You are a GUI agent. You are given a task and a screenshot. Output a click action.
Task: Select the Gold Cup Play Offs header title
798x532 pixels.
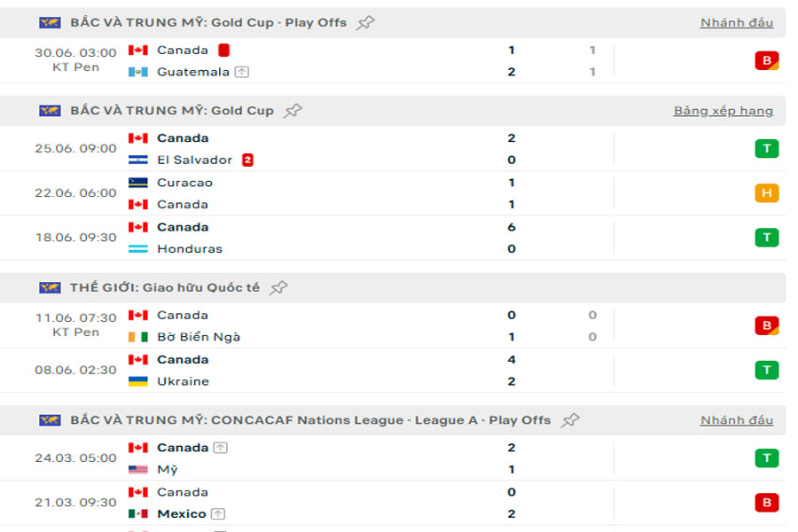click(208, 23)
